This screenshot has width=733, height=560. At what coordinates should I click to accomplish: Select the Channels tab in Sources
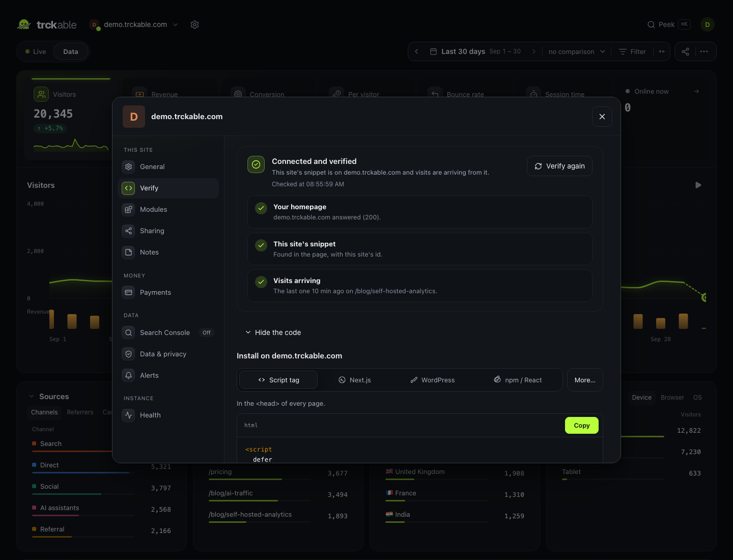tap(44, 412)
